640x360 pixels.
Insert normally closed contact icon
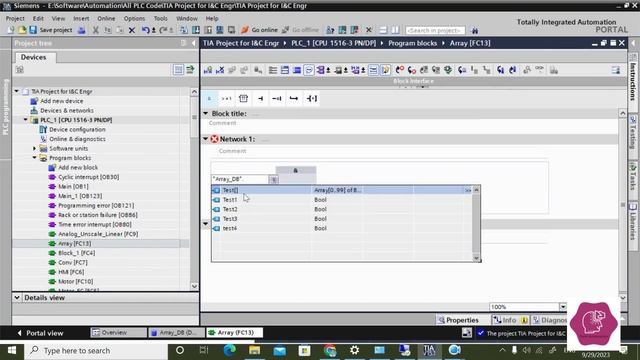pos(277,98)
